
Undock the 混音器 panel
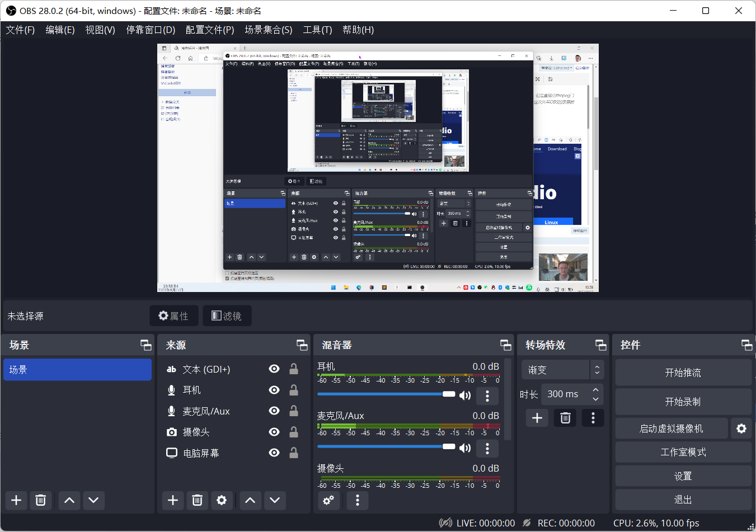506,345
